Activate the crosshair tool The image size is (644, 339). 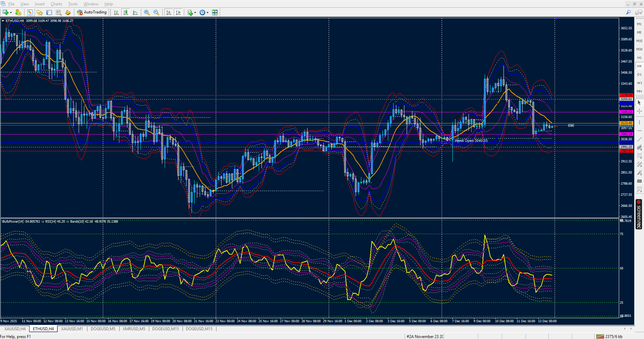pos(639,111)
